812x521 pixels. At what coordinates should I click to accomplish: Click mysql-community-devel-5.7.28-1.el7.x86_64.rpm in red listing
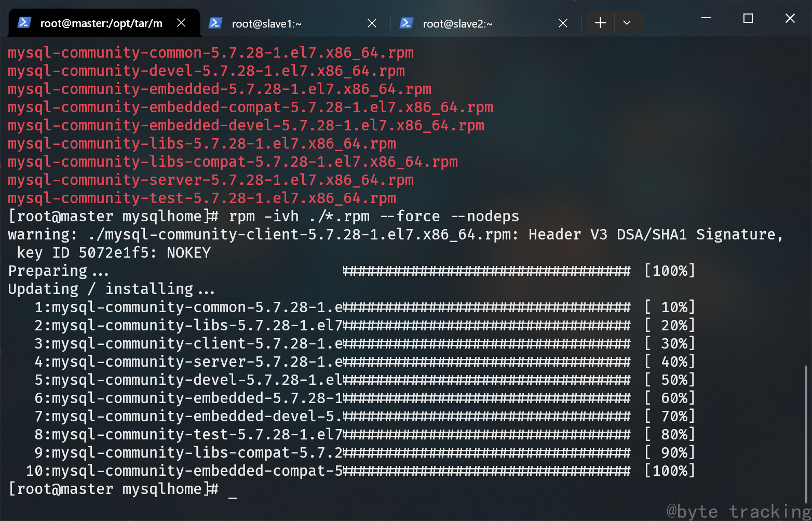click(x=207, y=71)
